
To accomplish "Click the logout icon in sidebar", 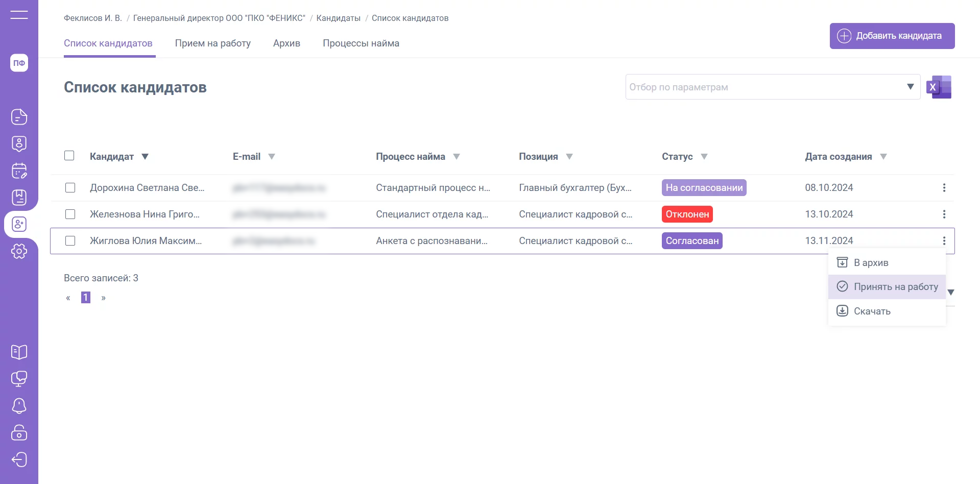I will click(19, 459).
